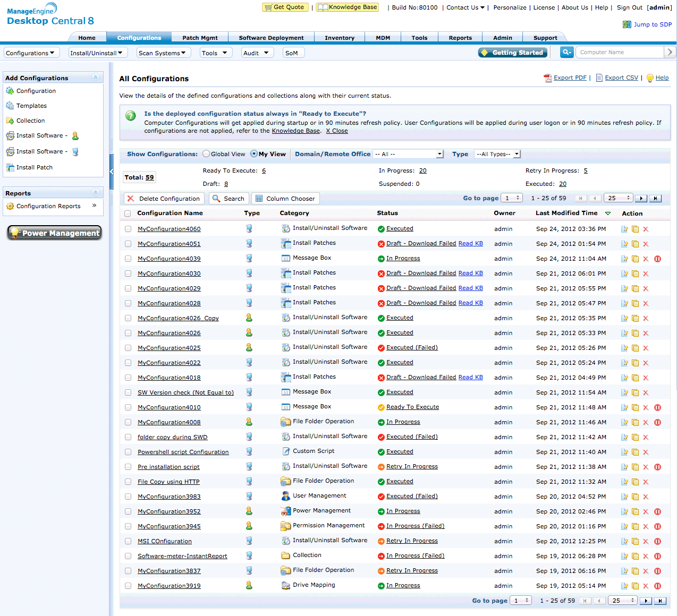Click the search magnifier icon beside Computer Name
The height and width of the screenshot is (616, 677).
[566, 52]
